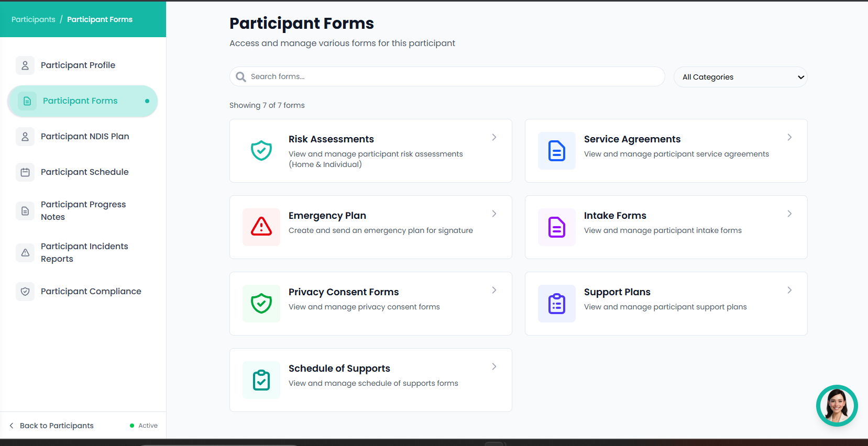Select Participant Progress Notes in the sidebar
Viewport: 868px width, 446px height.
pos(83,210)
